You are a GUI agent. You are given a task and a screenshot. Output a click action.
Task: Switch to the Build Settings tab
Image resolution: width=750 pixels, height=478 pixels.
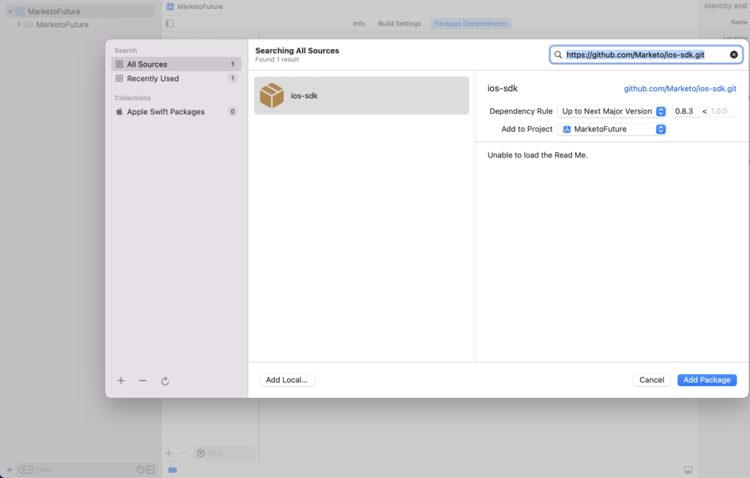pos(399,23)
